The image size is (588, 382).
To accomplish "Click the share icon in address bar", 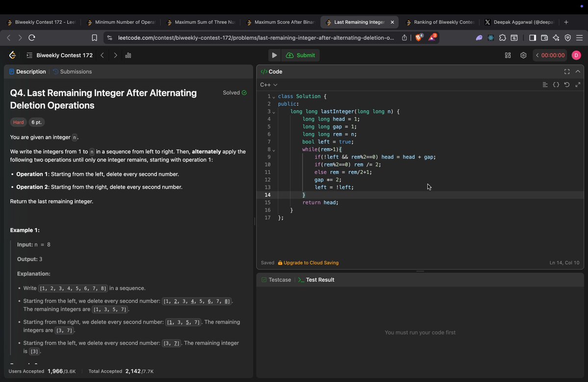I will [x=404, y=37].
